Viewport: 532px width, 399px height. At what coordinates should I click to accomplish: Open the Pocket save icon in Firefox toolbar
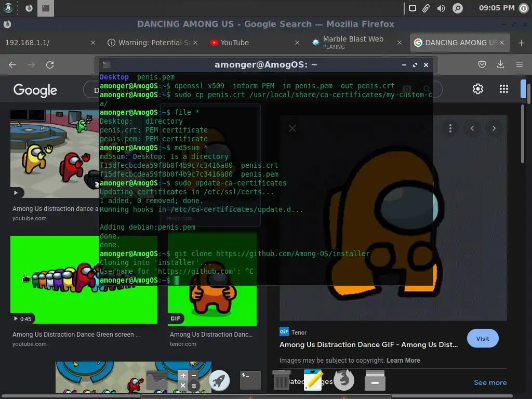[x=482, y=64]
